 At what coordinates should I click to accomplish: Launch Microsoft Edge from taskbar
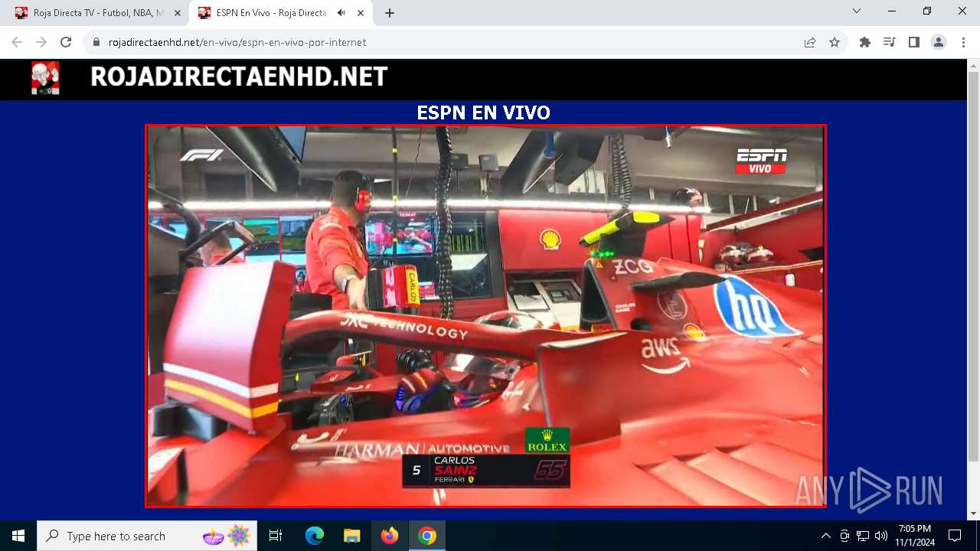click(315, 536)
